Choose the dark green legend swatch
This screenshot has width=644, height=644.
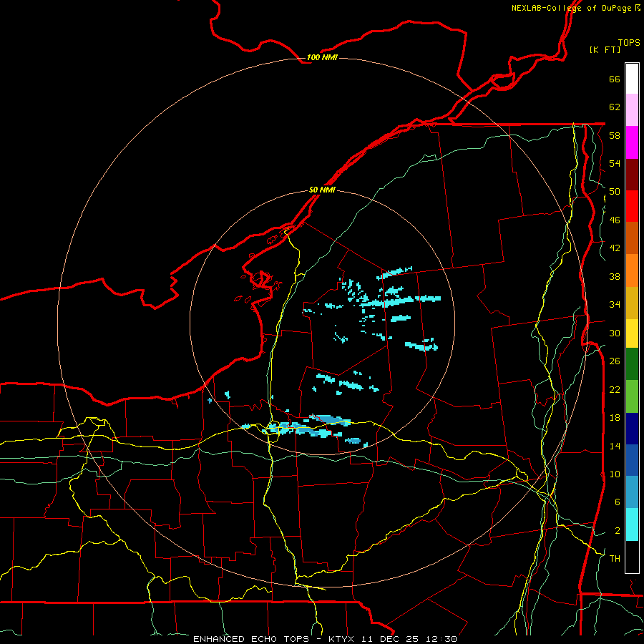click(x=632, y=364)
